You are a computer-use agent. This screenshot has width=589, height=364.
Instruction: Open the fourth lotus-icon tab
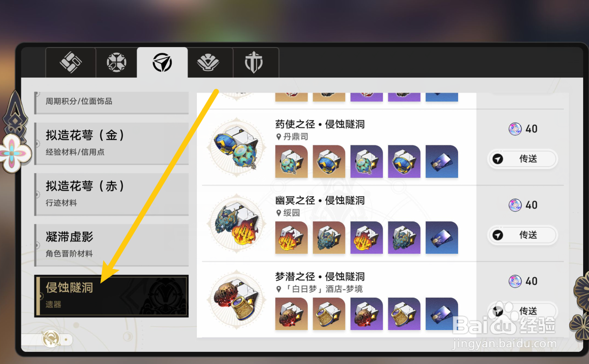click(x=208, y=63)
